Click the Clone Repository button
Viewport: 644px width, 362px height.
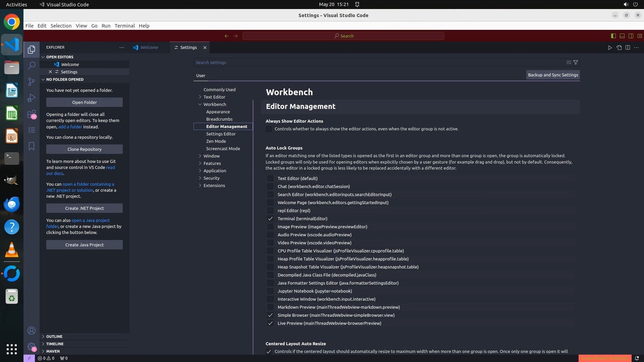pos(84,149)
